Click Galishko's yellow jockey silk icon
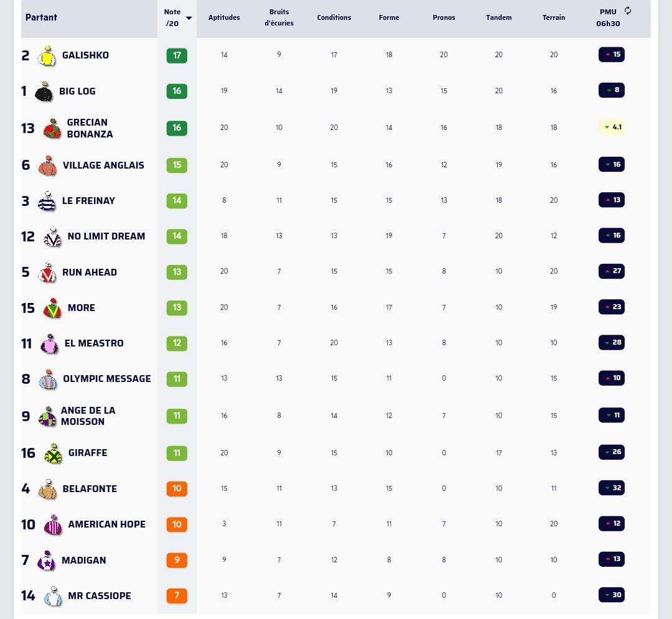 click(x=47, y=56)
